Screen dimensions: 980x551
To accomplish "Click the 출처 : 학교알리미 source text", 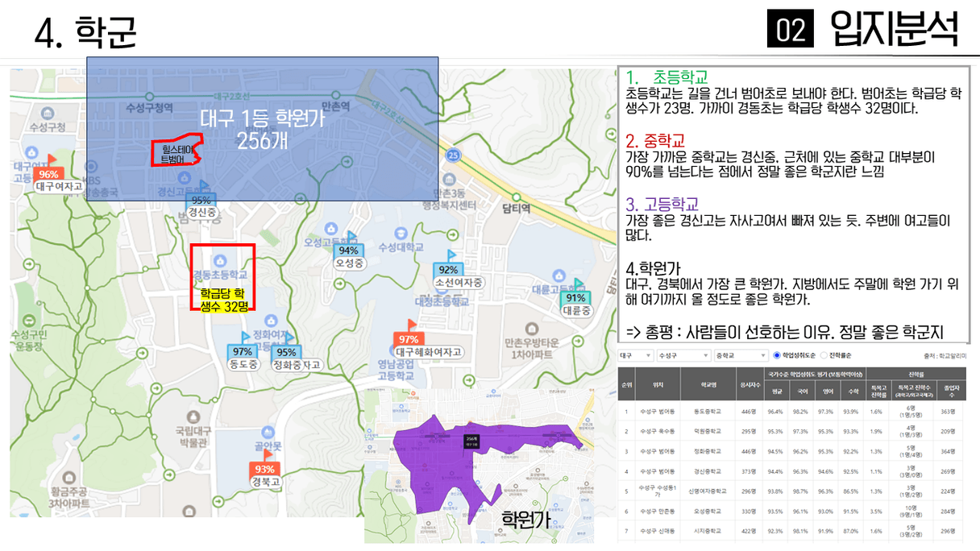I will [x=946, y=355].
